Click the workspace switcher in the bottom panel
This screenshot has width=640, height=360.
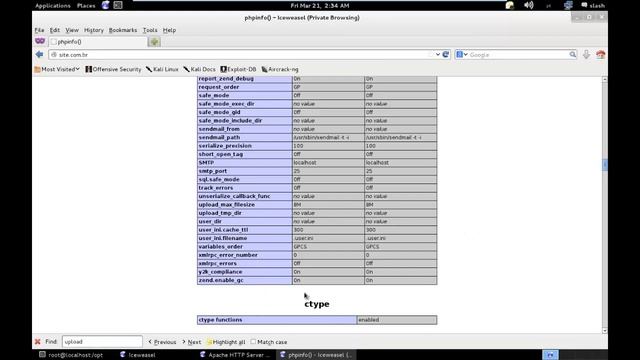pos(550,355)
